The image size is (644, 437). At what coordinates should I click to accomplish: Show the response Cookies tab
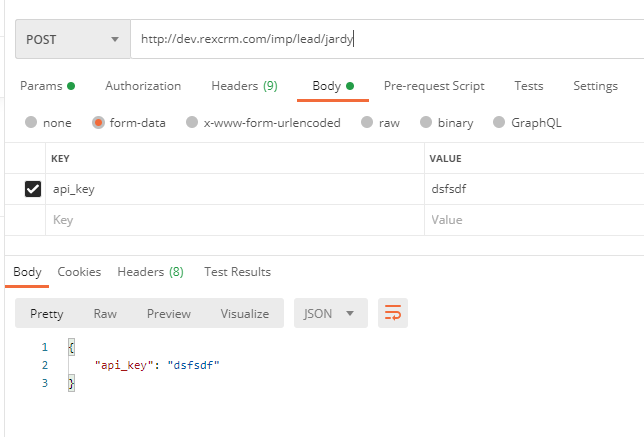click(x=79, y=271)
